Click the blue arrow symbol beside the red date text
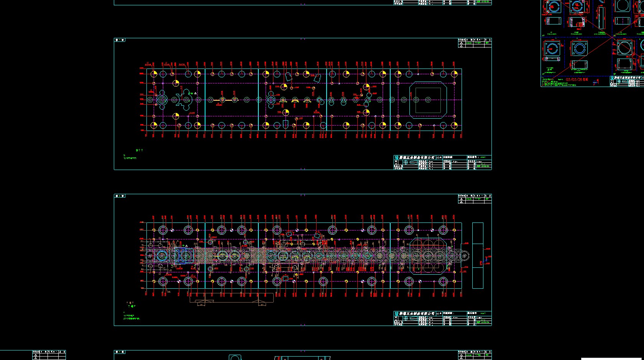644x360 pixels. click(x=595, y=82)
